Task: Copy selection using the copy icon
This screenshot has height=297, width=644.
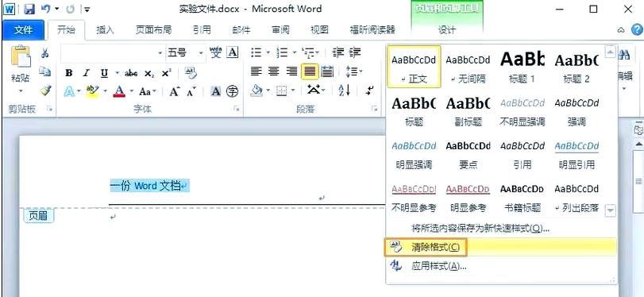Action: [x=44, y=71]
